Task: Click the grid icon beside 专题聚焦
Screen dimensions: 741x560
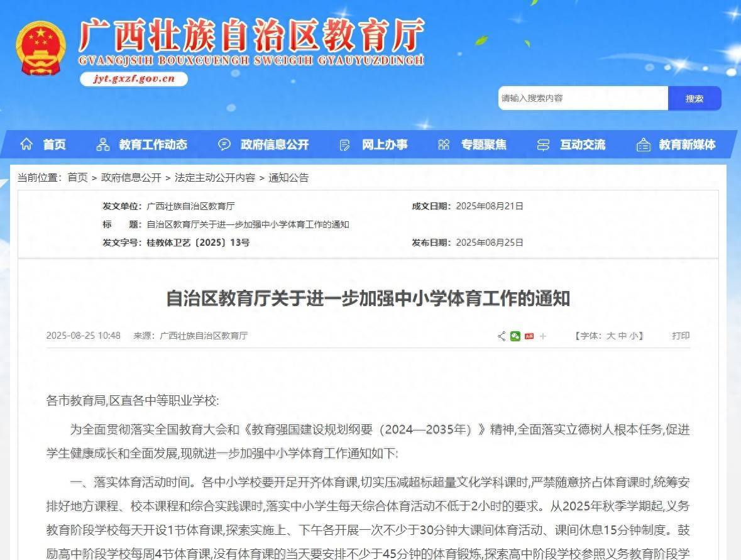Action: click(x=444, y=145)
